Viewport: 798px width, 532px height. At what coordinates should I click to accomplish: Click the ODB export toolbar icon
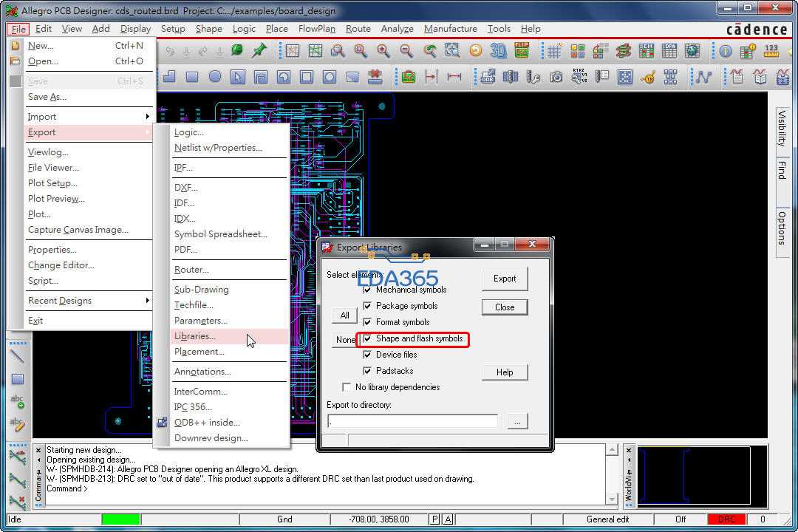[488, 77]
